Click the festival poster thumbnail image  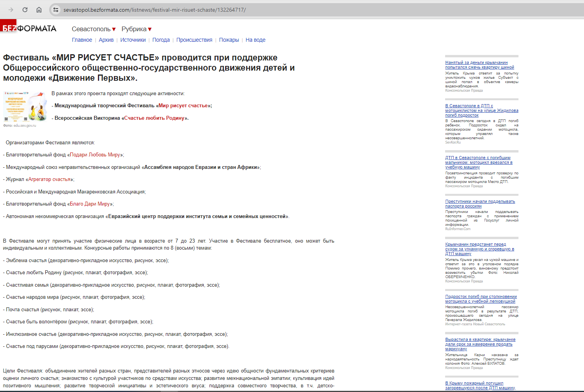tap(25, 106)
